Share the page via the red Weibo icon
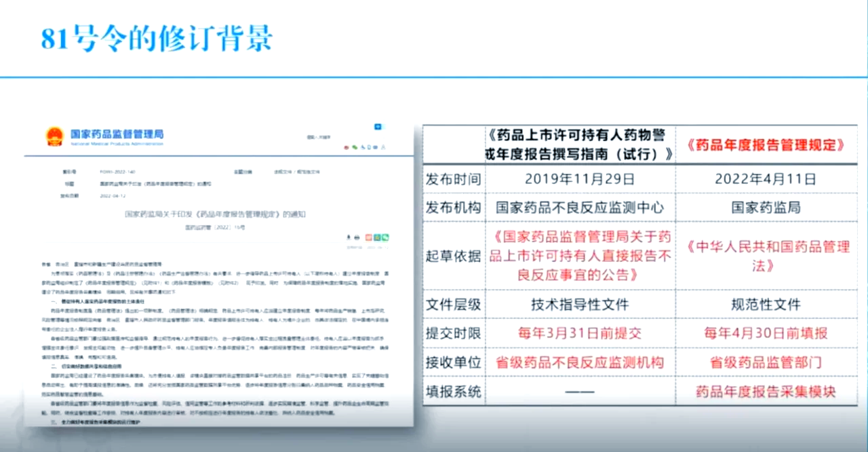 coord(347,147)
